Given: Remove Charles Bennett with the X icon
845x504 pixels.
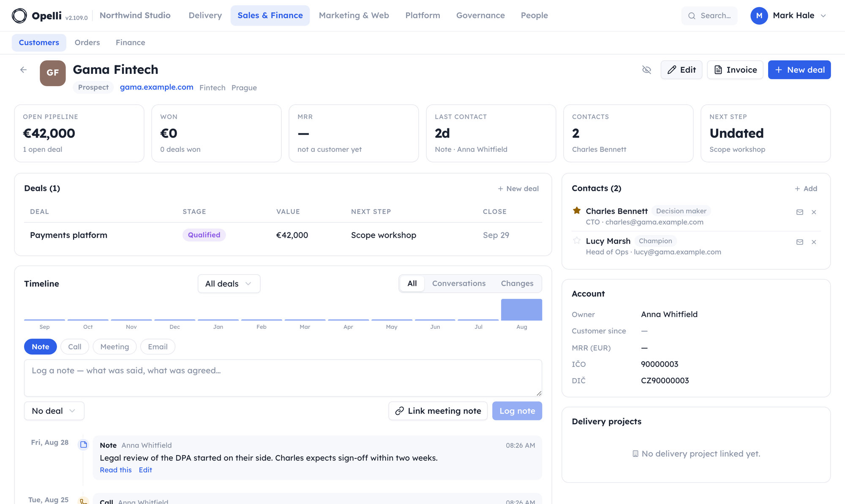Looking at the screenshot, I should click(814, 212).
